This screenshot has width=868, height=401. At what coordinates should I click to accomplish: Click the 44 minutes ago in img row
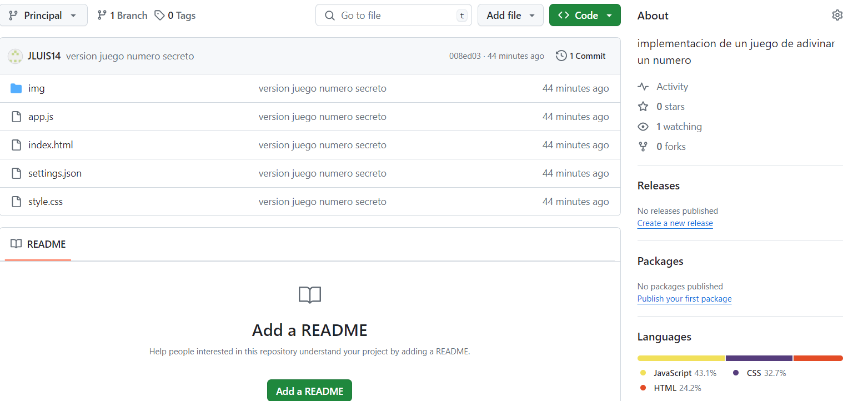click(x=576, y=88)
